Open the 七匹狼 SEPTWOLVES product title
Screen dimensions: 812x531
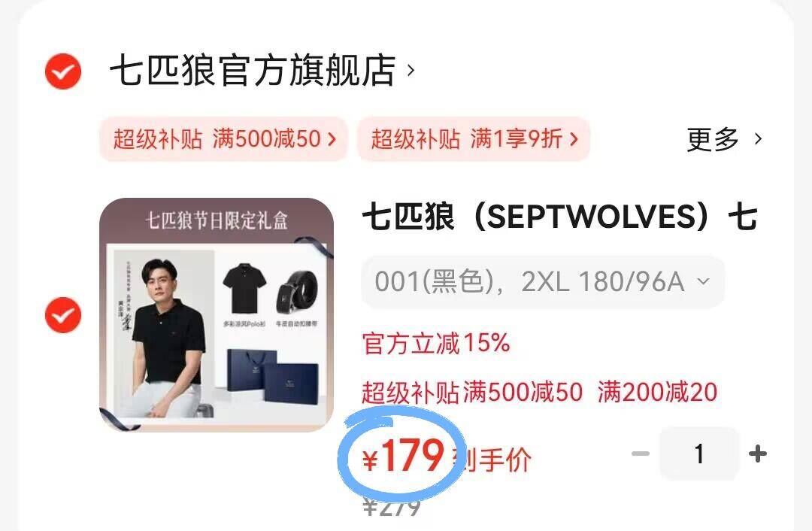pos(560,217)
